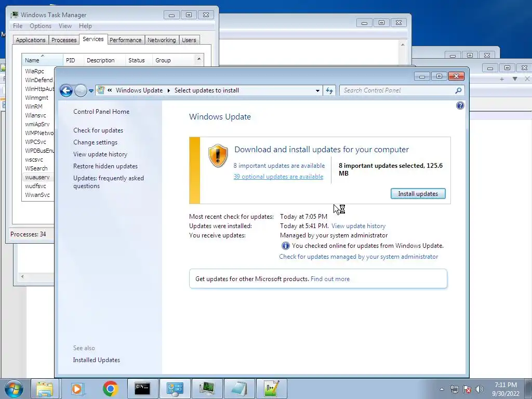Open help via blue question mark icon
This screenshot has height=399, width=532.
pyautogui.click(x=460, y=105)
